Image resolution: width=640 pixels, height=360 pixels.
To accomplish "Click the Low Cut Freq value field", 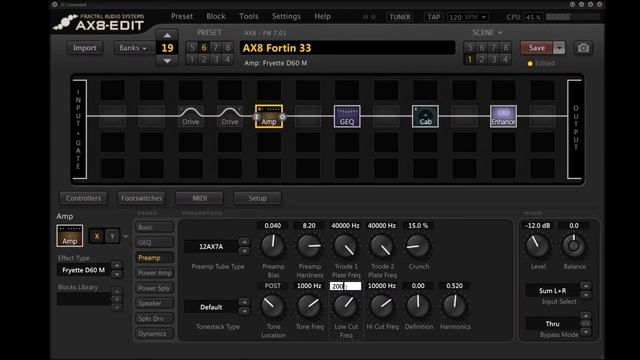I will pos(345,286).
